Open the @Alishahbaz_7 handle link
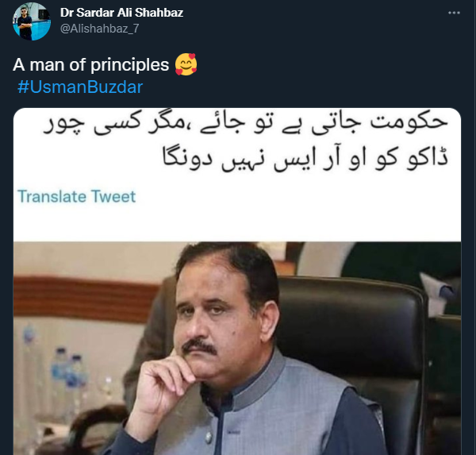Screen dimensions: 476x455 pyautogui.click(x=100, y=29)
